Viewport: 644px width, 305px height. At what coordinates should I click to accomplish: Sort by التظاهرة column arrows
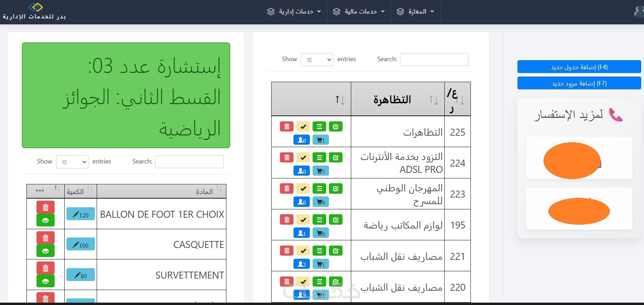[x=434, y=100]
